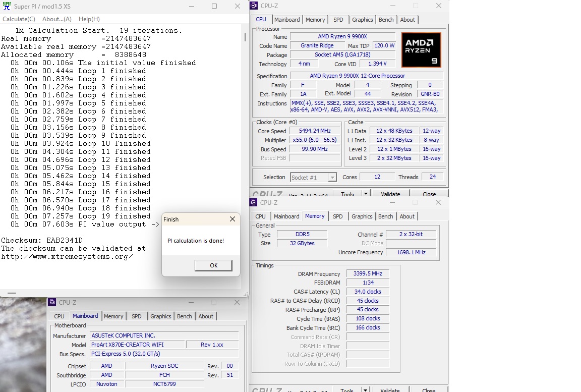Expand Tools dropdown arrow in Memory CPU-Z window

click(x=365, y=390)
